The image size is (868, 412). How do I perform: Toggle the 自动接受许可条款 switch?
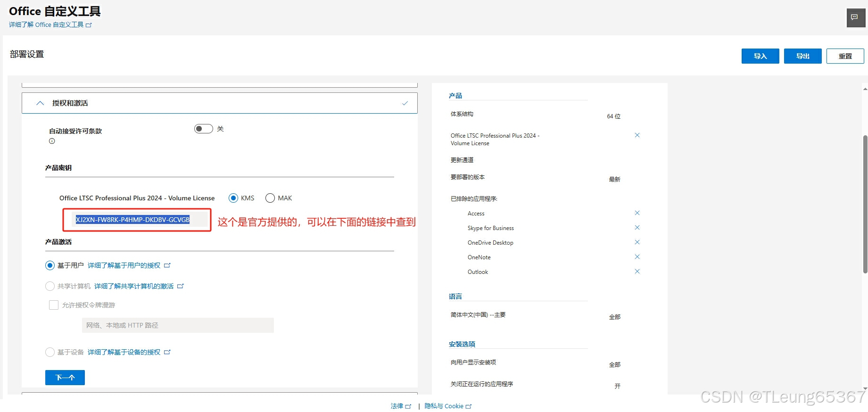tap(204, 129)
